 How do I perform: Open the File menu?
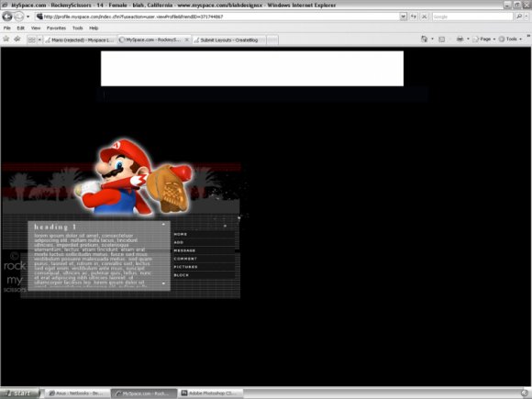click(x=6, y=28)
